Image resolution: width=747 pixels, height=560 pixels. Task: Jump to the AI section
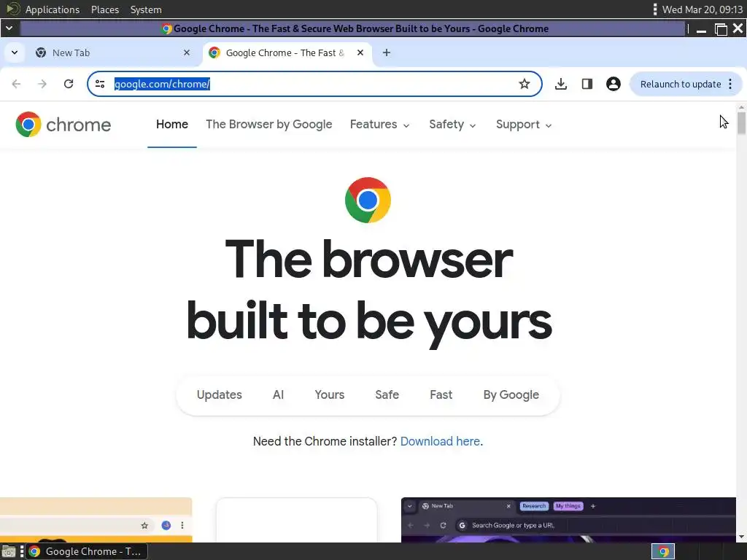278,394
